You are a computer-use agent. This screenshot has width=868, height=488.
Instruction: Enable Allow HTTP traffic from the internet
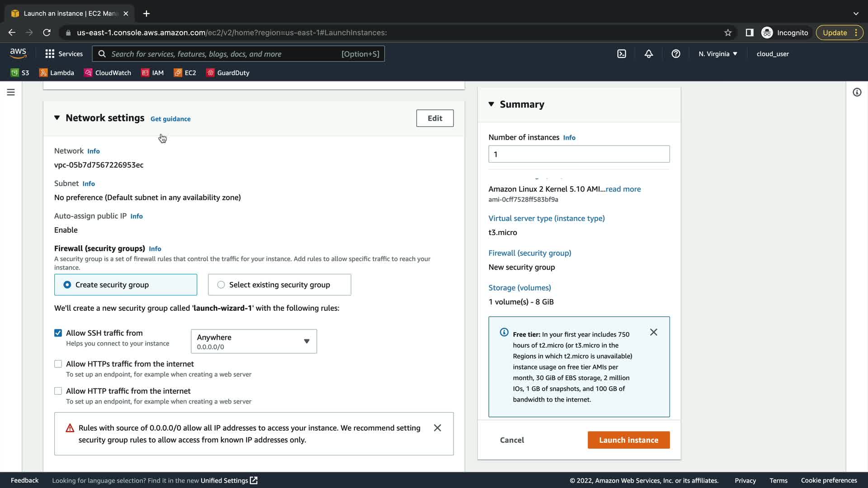[58, 391]
